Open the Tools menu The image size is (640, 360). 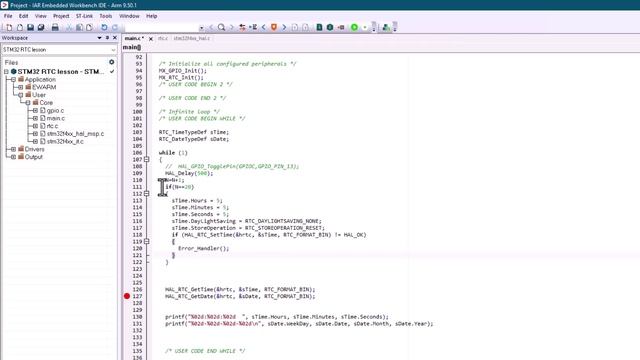(x=106, y=16)
